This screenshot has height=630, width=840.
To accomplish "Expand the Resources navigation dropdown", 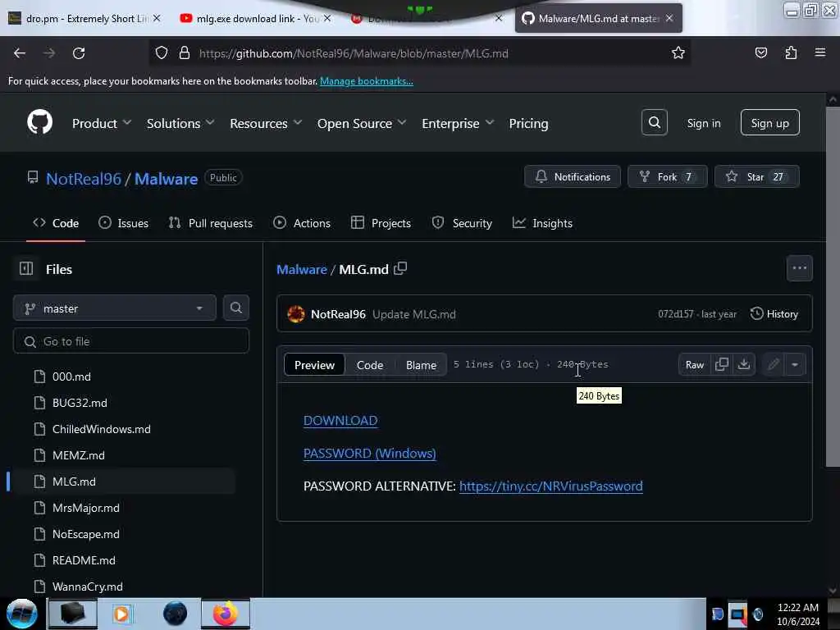I will 266,123.
